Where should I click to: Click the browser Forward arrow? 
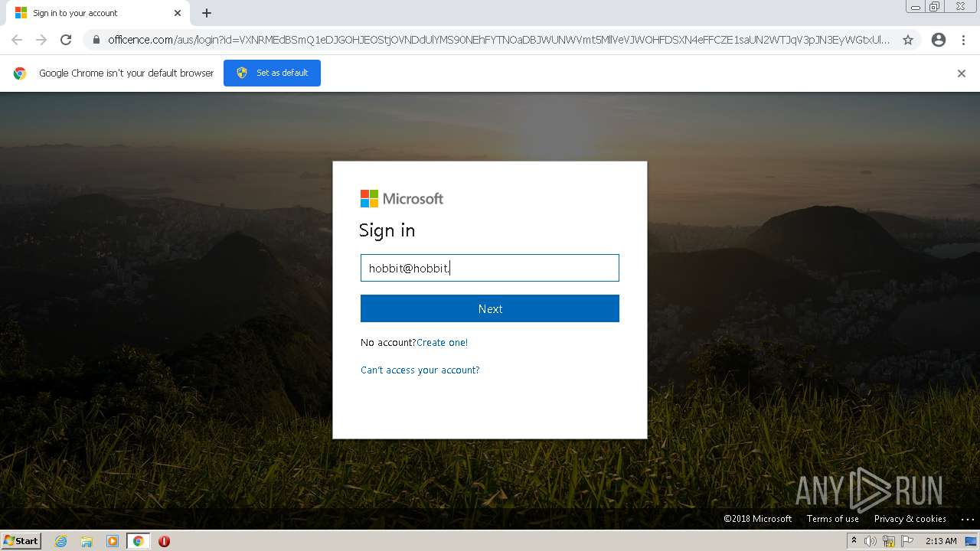tap(41, 40)
